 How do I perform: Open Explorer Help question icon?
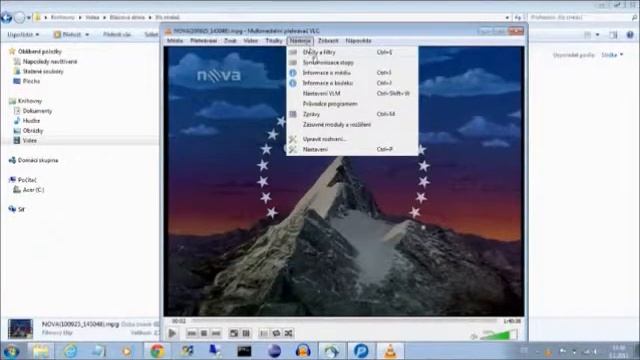point(630,35)
